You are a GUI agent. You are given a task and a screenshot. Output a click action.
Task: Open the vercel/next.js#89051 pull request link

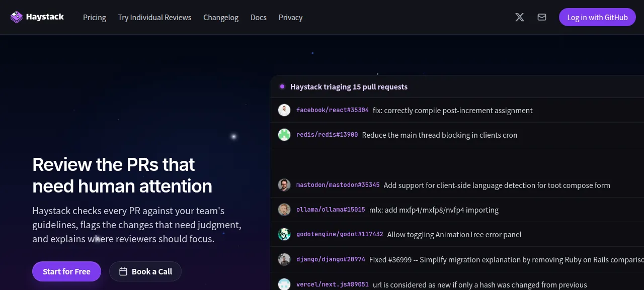point(333,284)
